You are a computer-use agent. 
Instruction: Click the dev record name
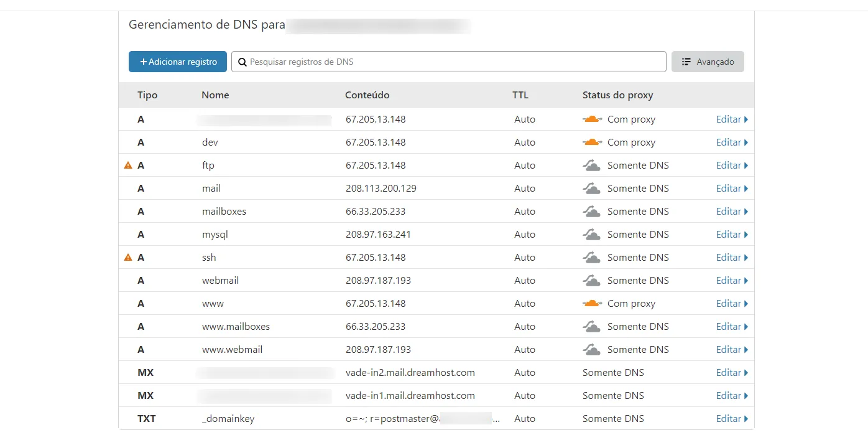tap(210, 142)
